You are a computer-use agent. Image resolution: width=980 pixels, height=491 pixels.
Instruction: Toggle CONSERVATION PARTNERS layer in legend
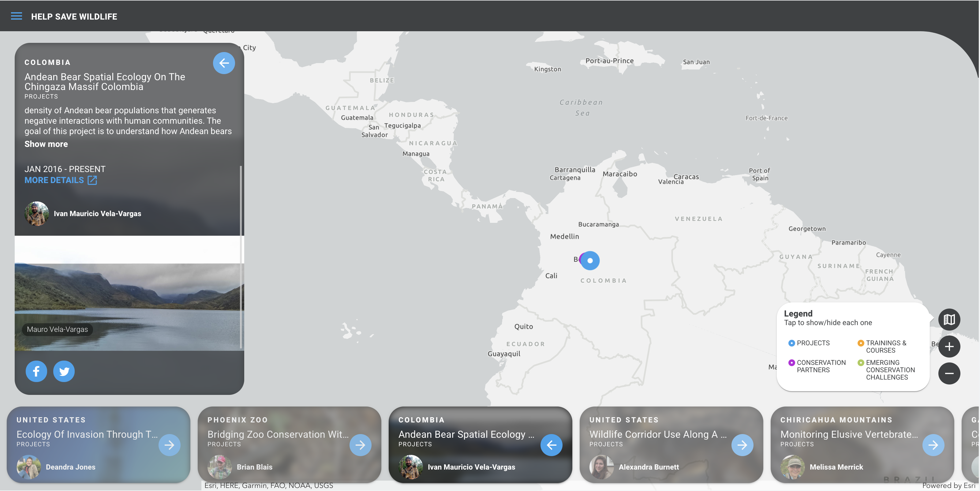(817, 366)
